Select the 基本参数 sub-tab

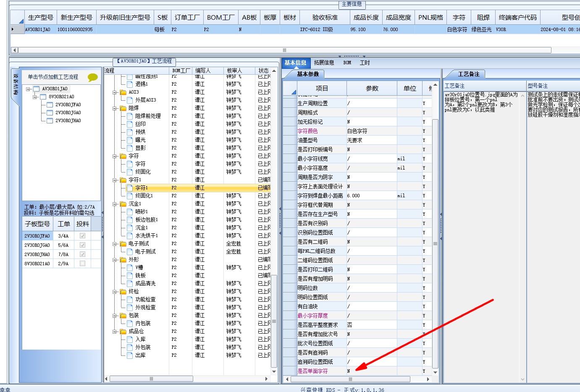click(x=308, y=74)
